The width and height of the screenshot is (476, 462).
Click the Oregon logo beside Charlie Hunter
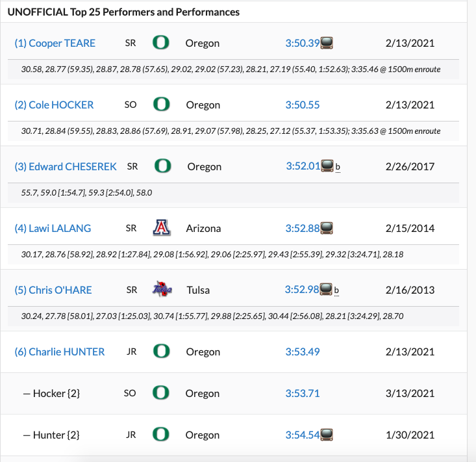[160, 352]
